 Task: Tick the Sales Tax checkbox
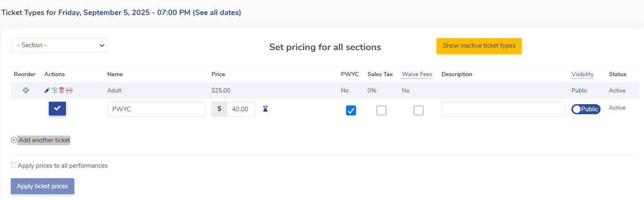(381, 110)
